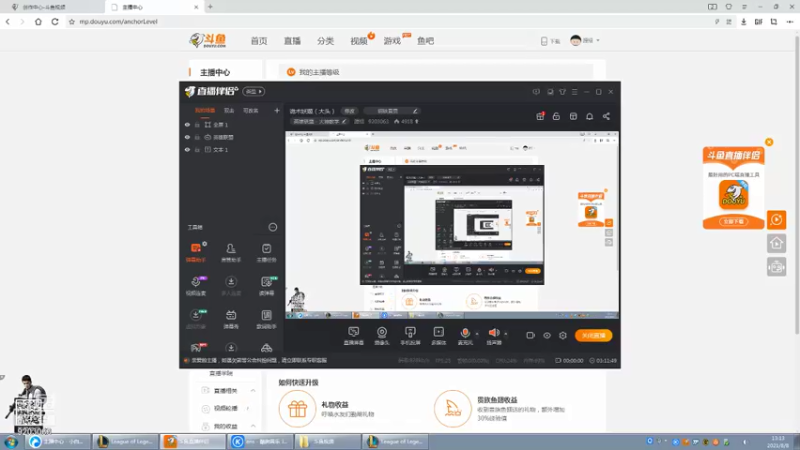The width and height of the screenshot is (800, 450).
Task: Click the record camera icon in the bottom bar
Action: 531,335
